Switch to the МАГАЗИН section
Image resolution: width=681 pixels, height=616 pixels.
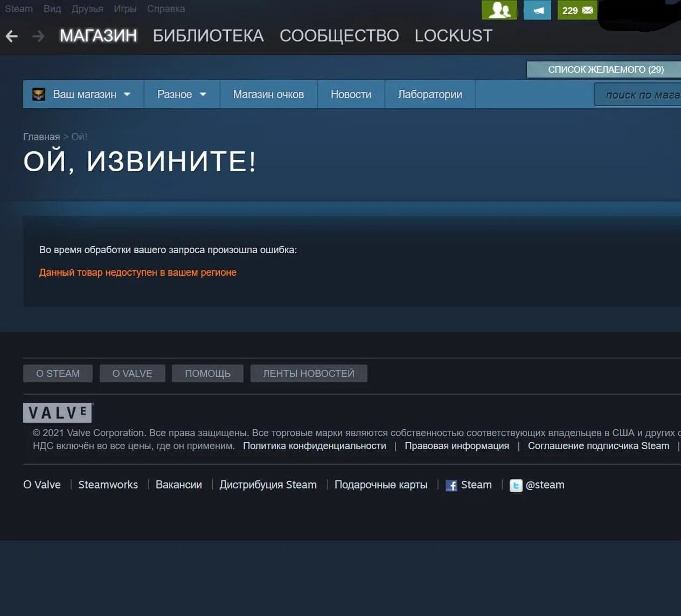(x=98, y=36)
